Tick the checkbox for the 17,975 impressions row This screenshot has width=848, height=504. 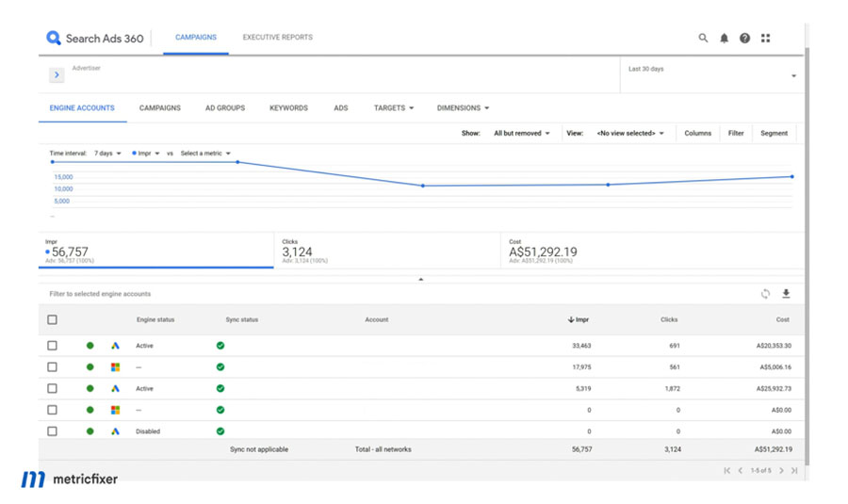[52, 367]
